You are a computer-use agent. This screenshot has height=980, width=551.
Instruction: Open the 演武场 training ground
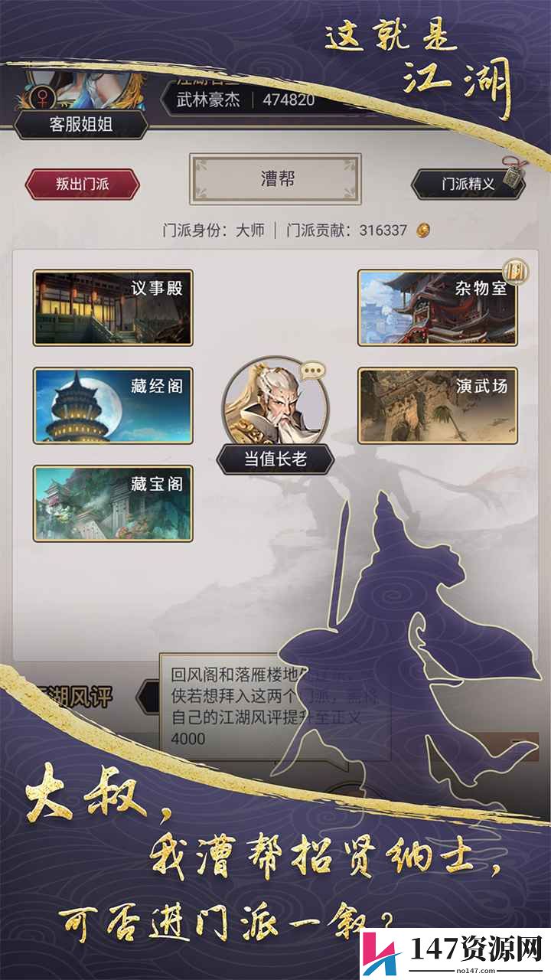pos(438,405)
